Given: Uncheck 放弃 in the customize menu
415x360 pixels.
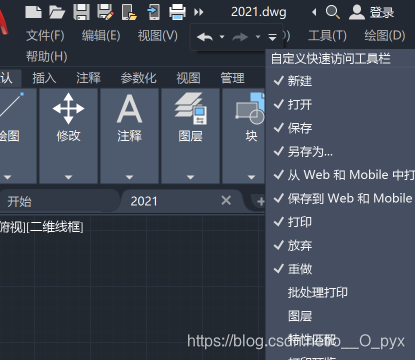Looking at the screenshot, I should pos(340,246).
